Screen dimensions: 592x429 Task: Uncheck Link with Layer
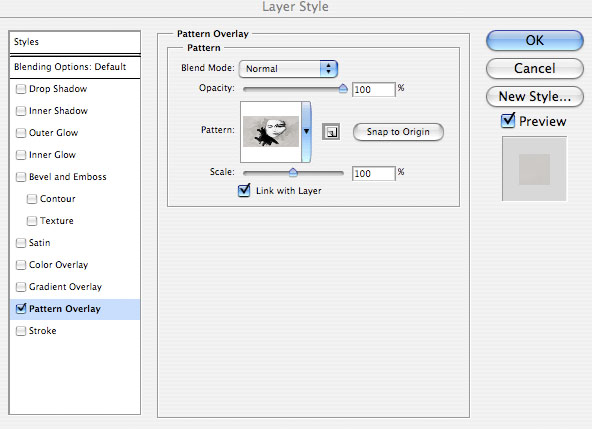(244, 190)
